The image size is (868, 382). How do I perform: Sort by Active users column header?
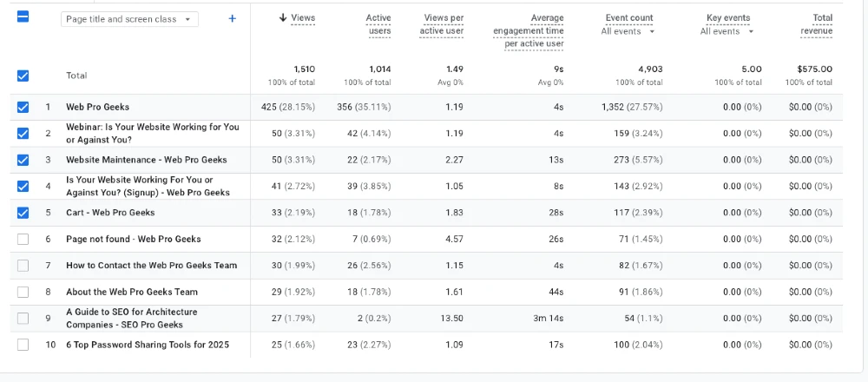click(378, 24)
